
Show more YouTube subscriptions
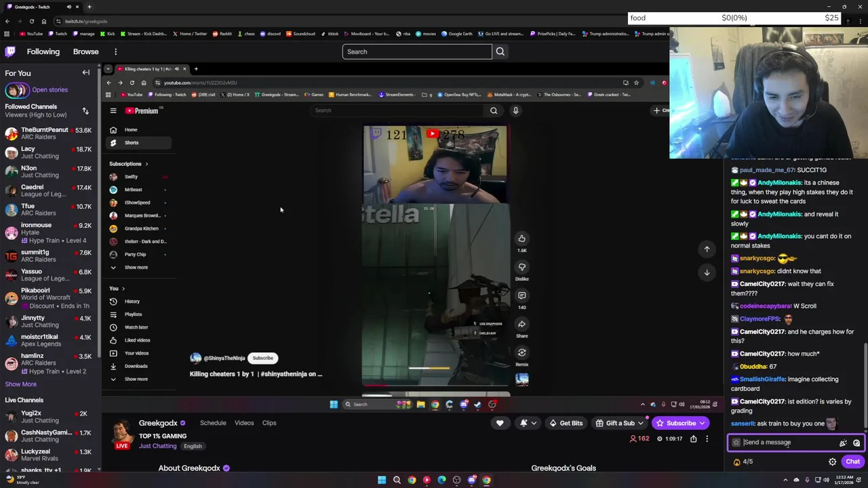pyautogui.click(x=136, y=267)
